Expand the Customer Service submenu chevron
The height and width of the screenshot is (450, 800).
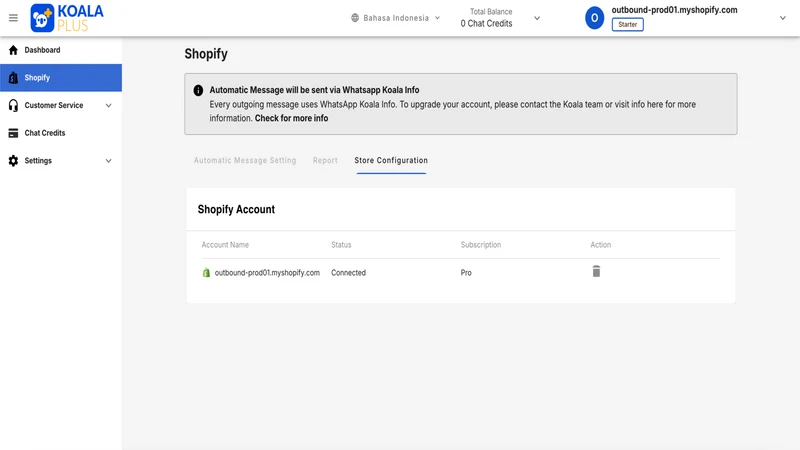coord(108,106)
